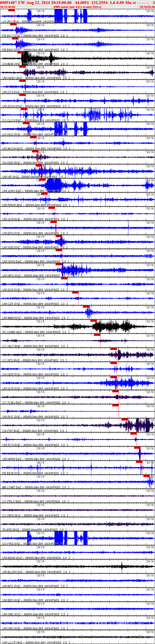Select the UW WPO EHZ station label

pos(36,276)
